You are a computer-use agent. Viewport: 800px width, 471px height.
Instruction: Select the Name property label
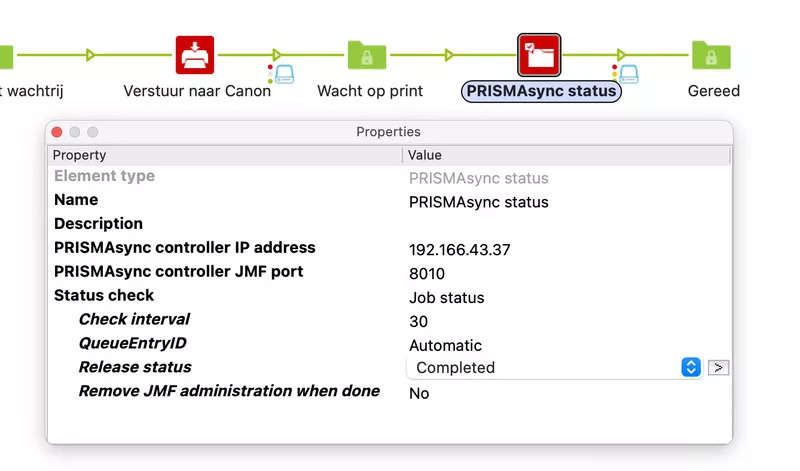click(76, 200)
